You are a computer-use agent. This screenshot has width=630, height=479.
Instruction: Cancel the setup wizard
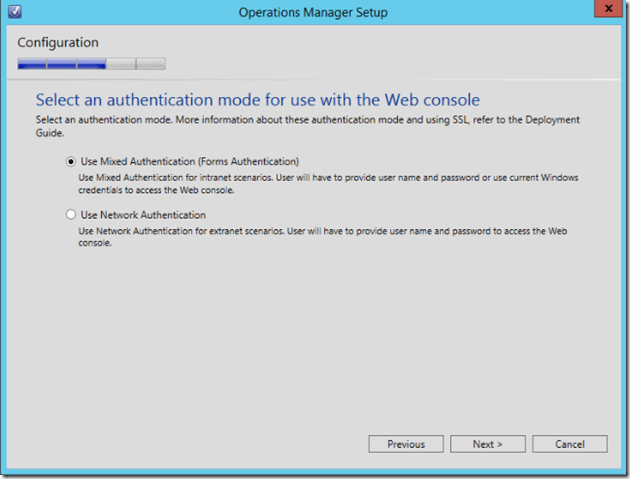point(569,444)
